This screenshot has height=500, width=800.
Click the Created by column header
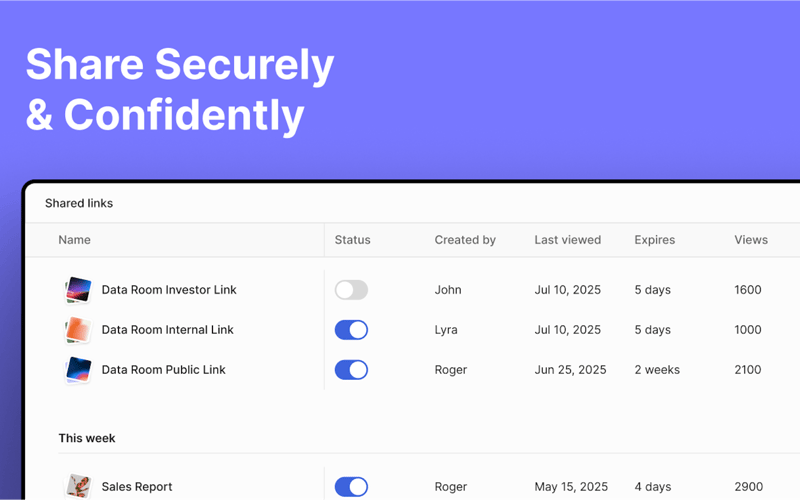tap(465, 240)
